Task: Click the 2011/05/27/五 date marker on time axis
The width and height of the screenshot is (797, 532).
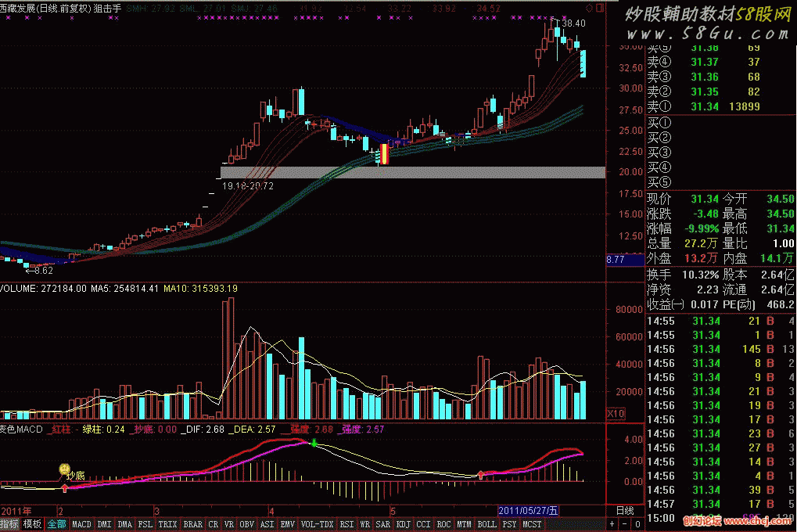Action: tap(528, 510)
